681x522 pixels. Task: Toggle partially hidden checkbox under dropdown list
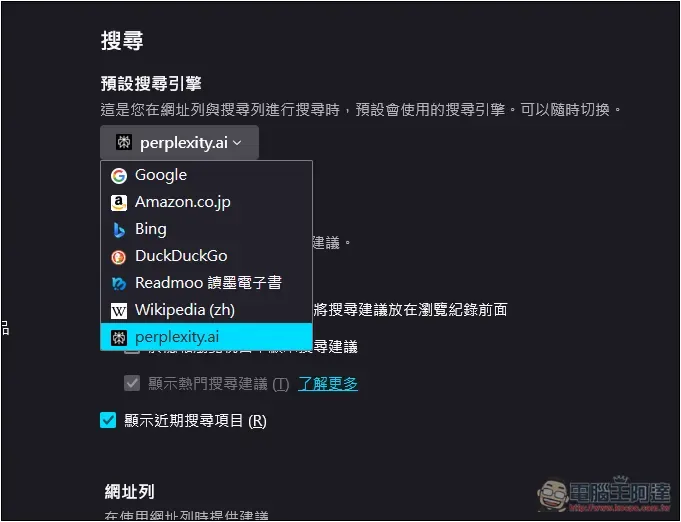[132, 350]
